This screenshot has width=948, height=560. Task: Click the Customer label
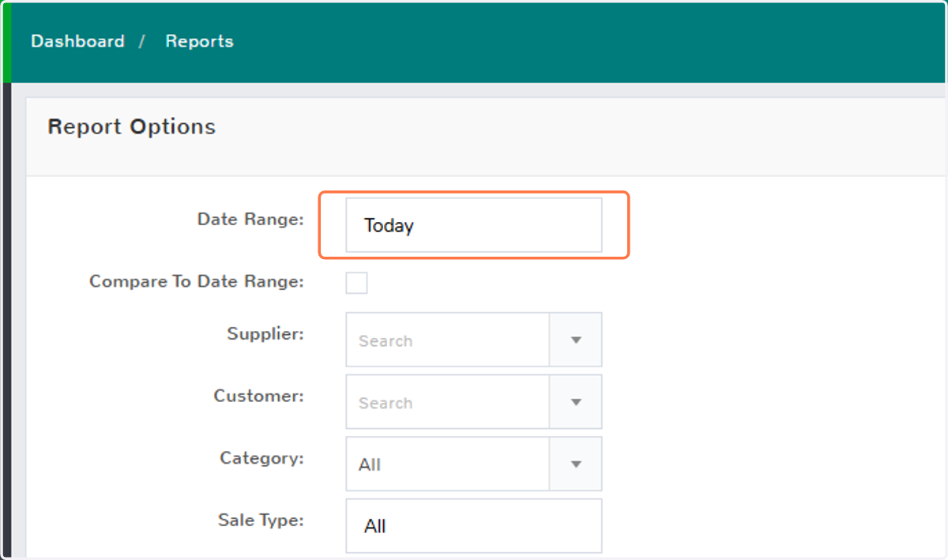(258, 396)
